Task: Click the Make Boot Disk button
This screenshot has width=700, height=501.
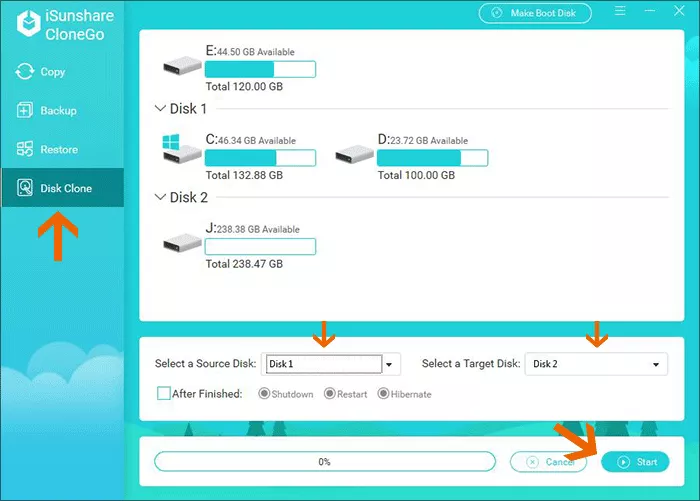Action: coord(535,13)
